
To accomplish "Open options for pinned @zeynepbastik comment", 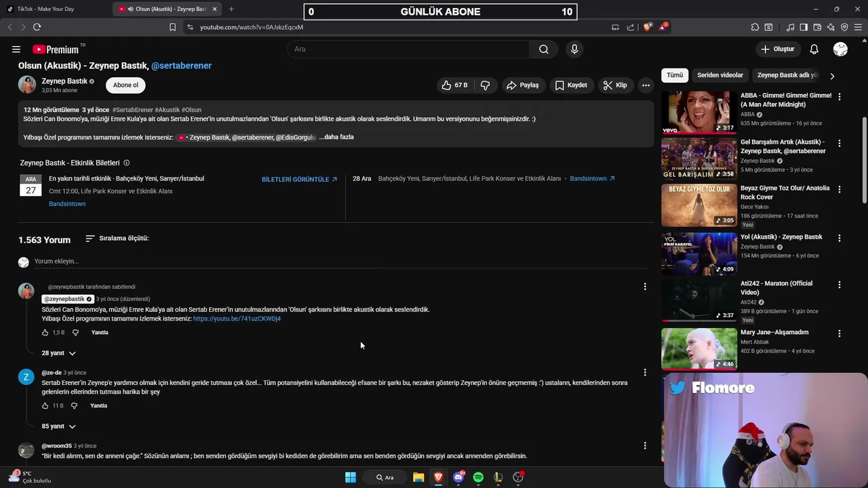I will tap(645, 287).
